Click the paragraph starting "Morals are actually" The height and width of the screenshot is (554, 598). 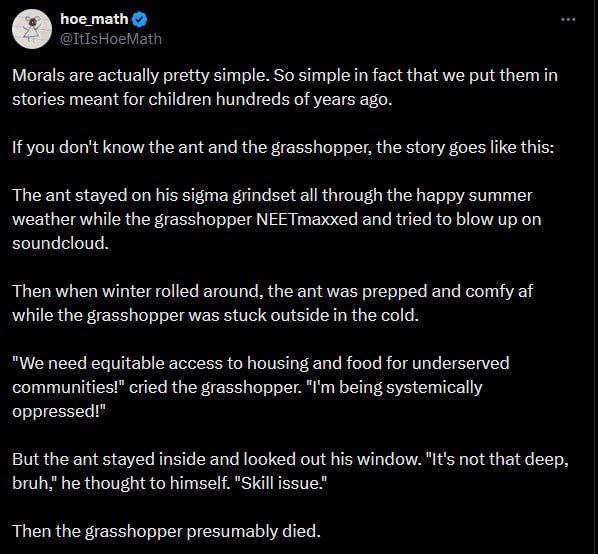(285, 87)
